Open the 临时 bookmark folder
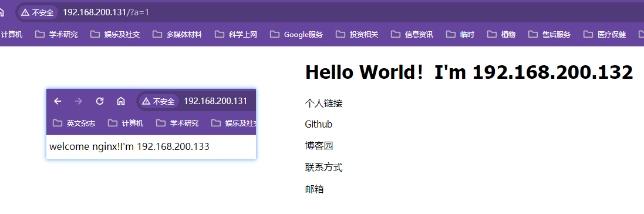This screenshot has width=644, height=214. click(x=460, y=35)
